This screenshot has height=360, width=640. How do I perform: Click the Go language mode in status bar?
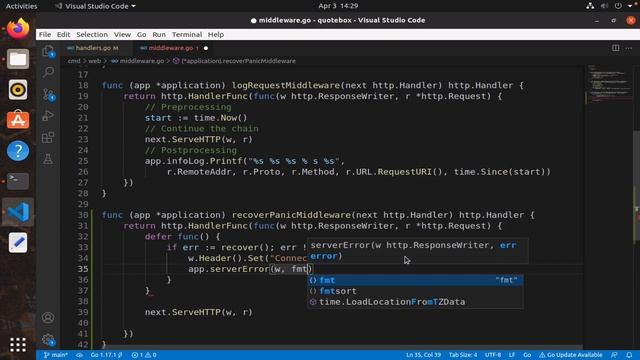(x=527, y=355)
